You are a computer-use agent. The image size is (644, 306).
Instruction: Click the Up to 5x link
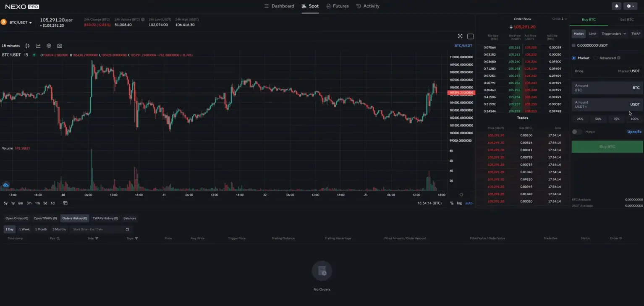click(x=634, y=132)
